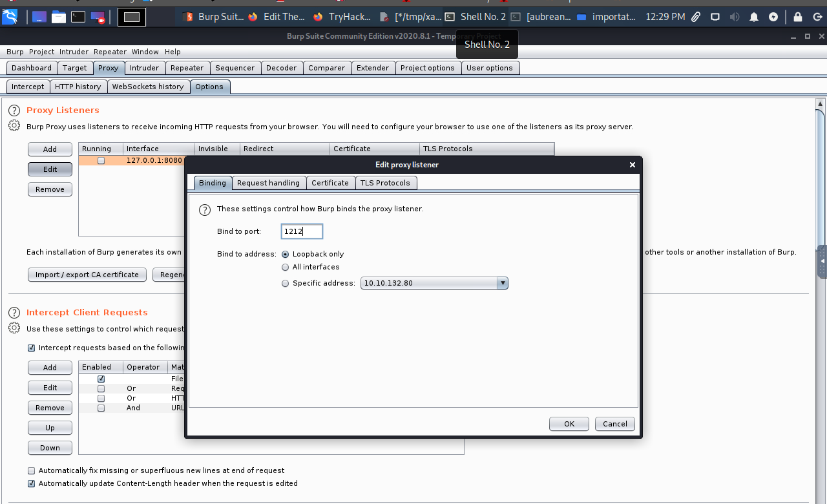The width and height of the screenshot is (827, 504).
Task: Open the Kali dragon applications menu
Action: click(10, 17)
